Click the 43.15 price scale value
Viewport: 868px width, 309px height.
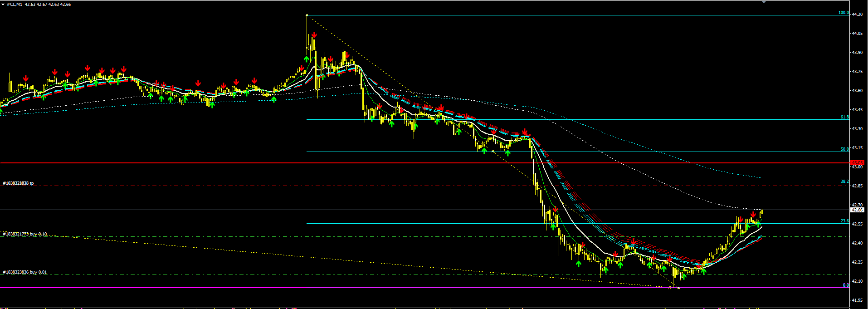[857, 148]
